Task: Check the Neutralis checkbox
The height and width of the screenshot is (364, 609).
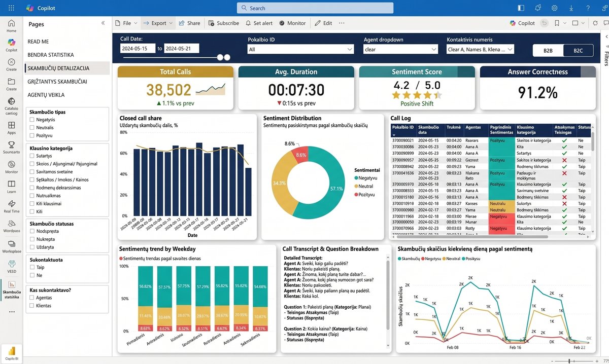Action: pyautogui.click(x=32, y=128)
